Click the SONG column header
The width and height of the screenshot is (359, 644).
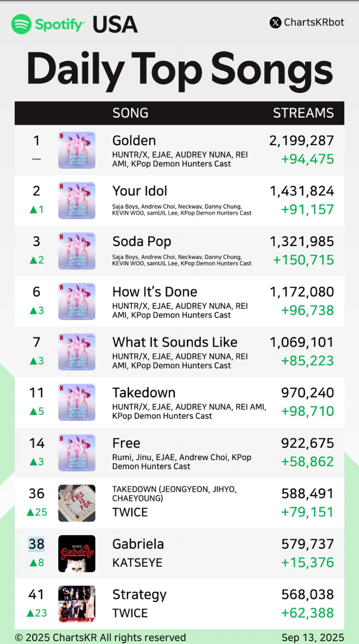point(130,113)
